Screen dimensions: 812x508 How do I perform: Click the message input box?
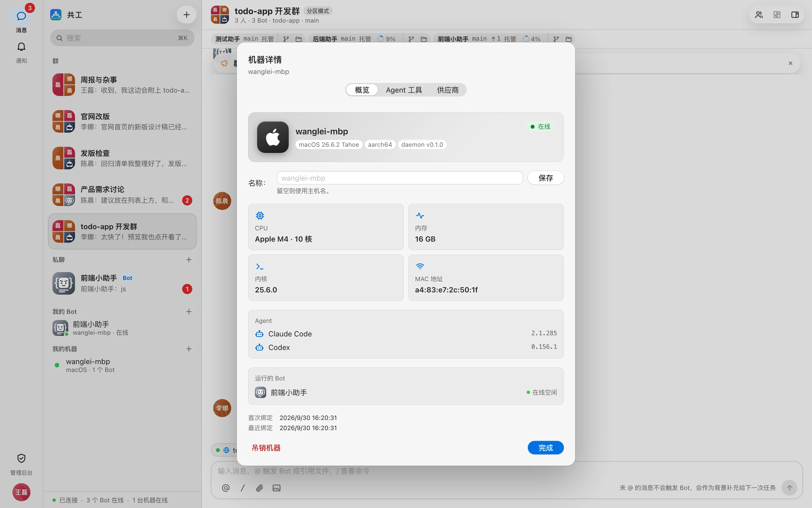coord(507,471)
